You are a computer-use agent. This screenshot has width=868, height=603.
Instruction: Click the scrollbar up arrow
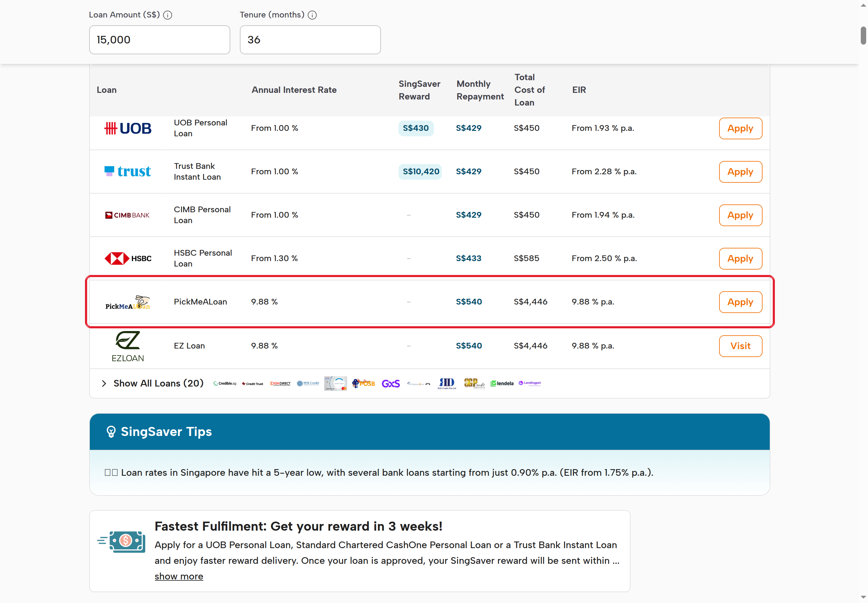(x=863, y=5)
